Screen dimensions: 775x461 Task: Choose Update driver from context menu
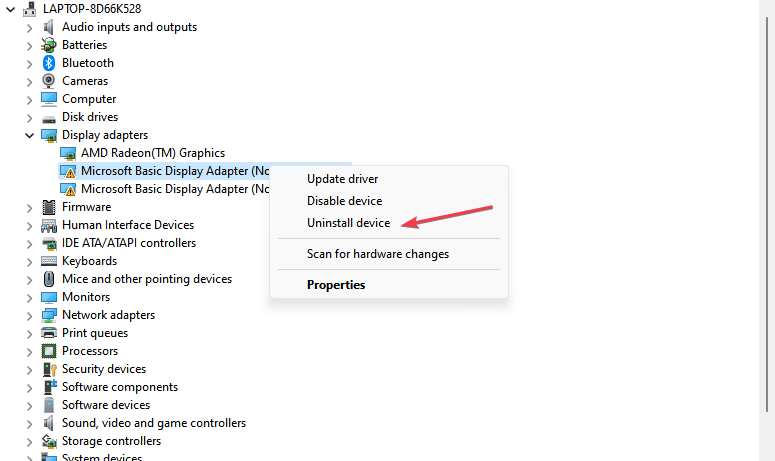point(343,179)
